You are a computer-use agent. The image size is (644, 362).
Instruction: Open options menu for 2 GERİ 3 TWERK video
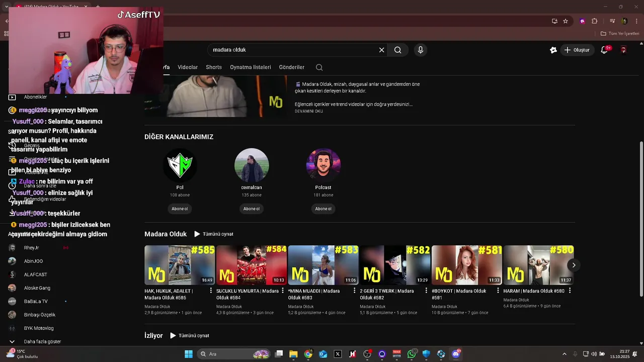click(x=426, y=291)
